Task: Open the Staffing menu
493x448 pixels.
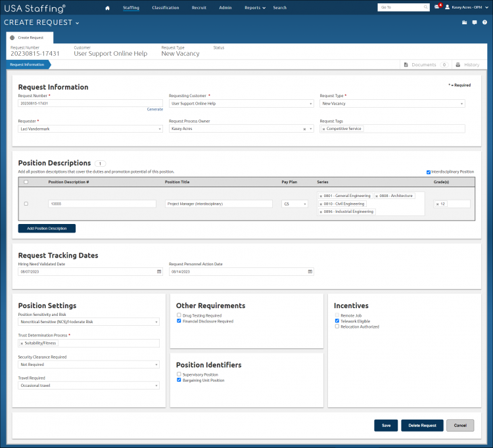Action: tap(131, 7)
